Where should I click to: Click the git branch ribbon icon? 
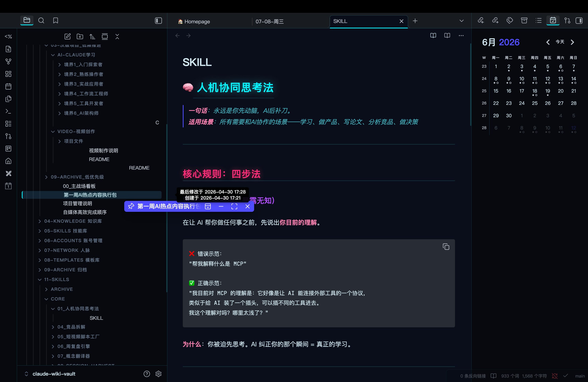8,136
